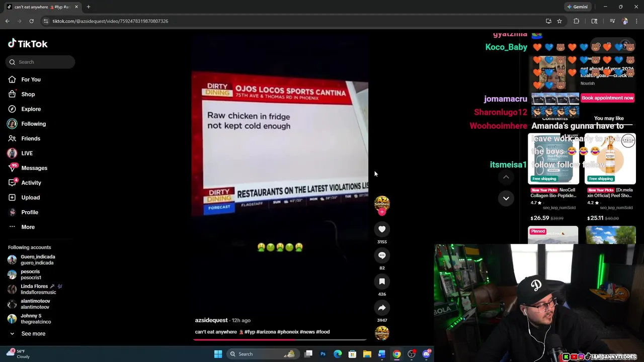Open a new browser tab

pos(89,7)
